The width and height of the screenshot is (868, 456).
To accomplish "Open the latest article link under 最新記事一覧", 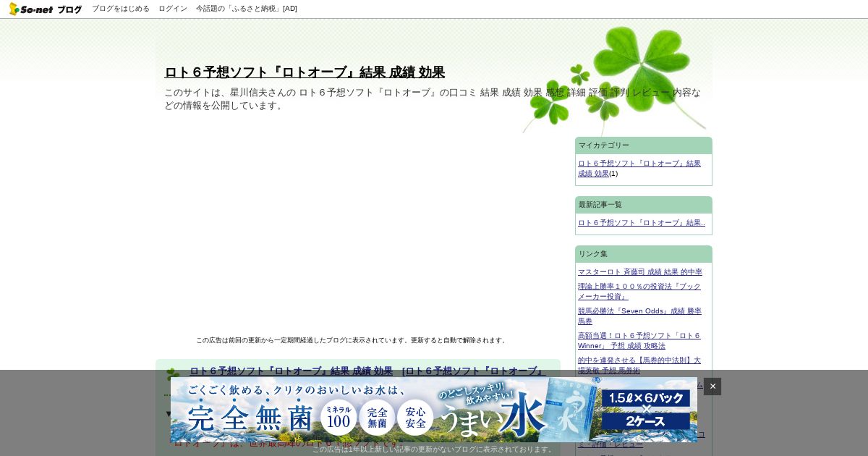I will click(x=642, y=223).
